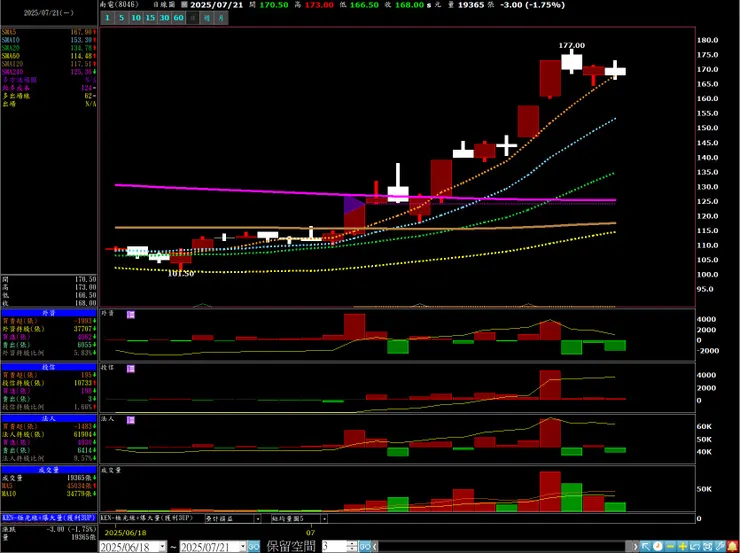Viewport: 740px width, 553px height.
Task: Click the 2025/07/21(一) date in top-left panel
Action: [49, 13]
